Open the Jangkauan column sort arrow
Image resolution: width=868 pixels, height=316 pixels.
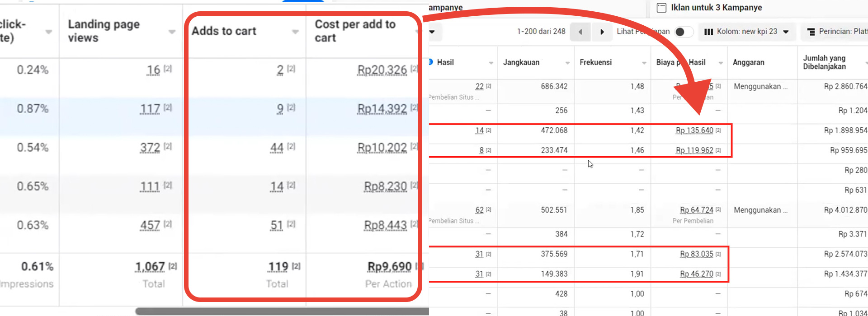tap(567, 63)
